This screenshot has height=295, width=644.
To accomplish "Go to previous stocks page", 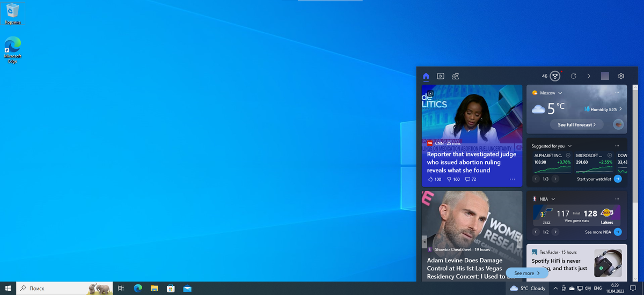I will coord(536,179).
